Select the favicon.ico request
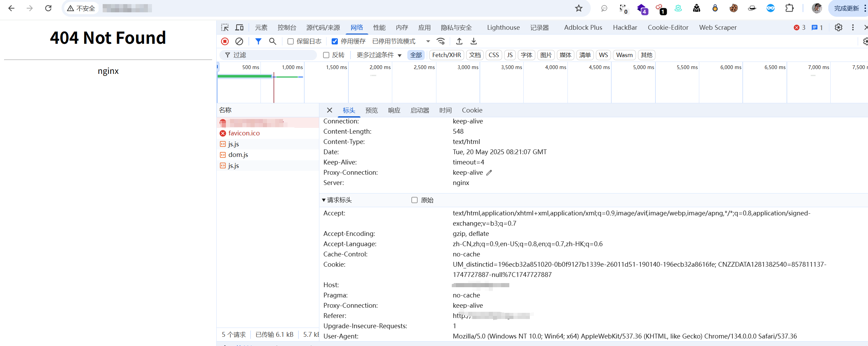This screenshot has width=868, height=346. point(244,133)
